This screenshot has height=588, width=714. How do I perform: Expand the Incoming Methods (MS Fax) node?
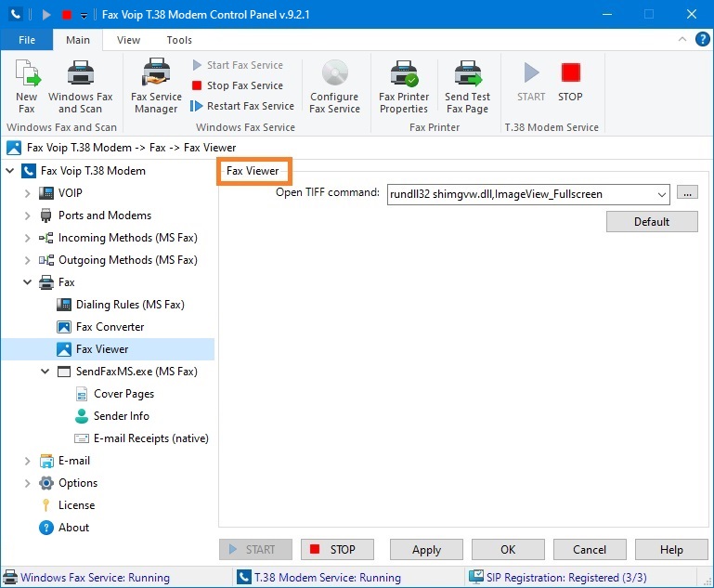[x=27, y=238]
